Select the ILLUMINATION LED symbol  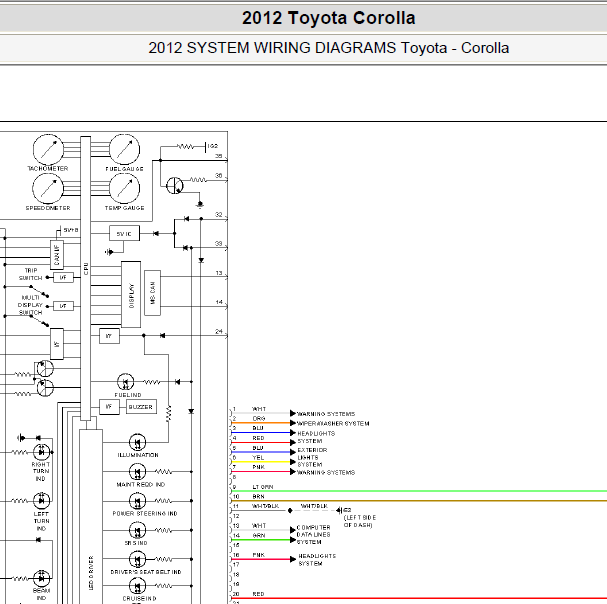[137, 442]
